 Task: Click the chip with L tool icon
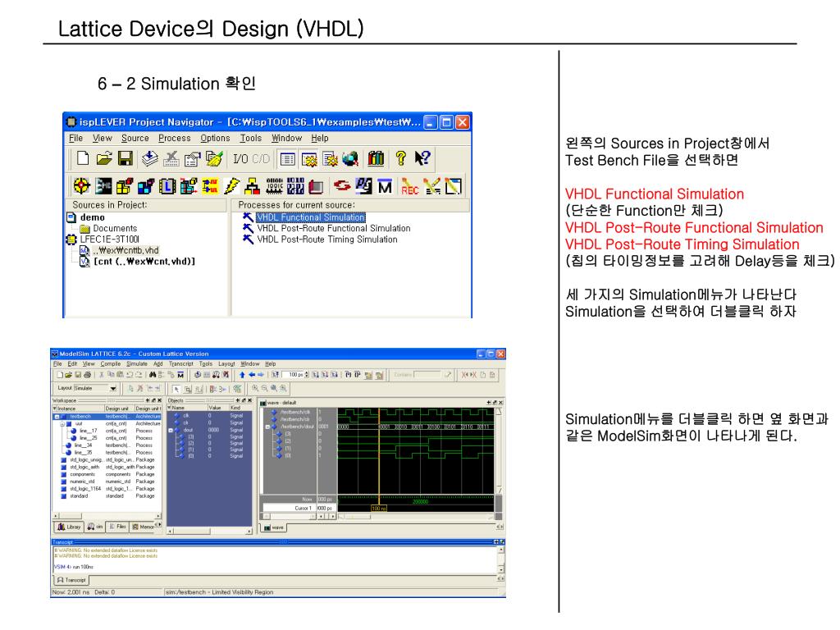coord(167,186)
